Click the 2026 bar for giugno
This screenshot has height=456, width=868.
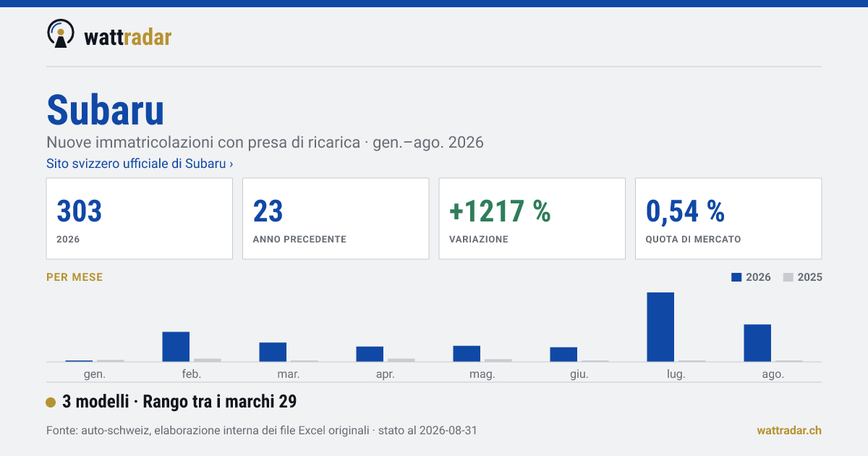click(x=563, y=355)
